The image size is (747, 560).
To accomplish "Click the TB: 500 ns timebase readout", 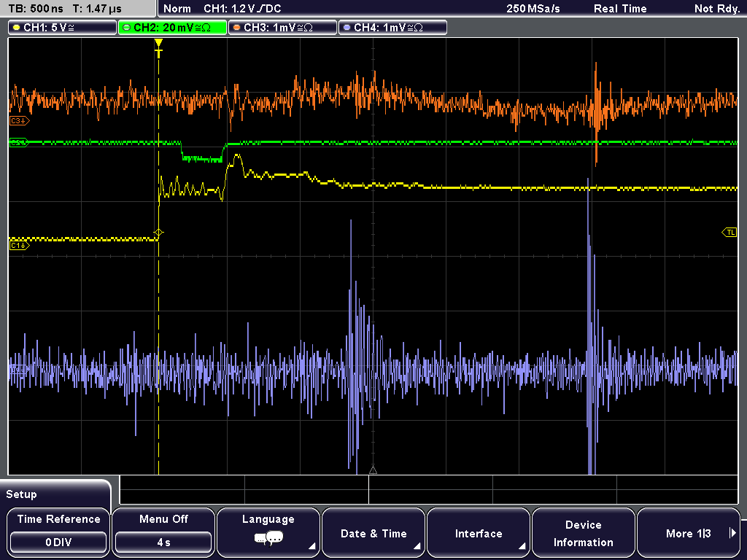I will (36, 9).
